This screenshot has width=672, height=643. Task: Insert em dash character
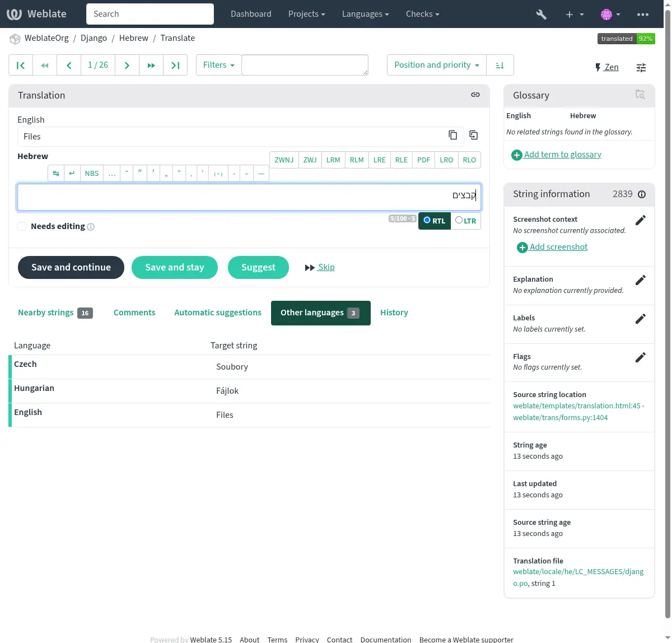pos(261,174)
